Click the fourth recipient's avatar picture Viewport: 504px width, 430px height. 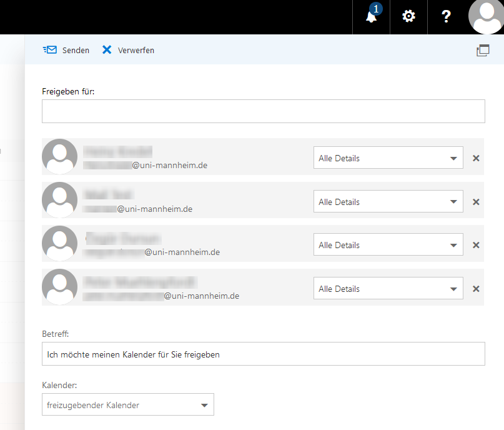point(60,286)
